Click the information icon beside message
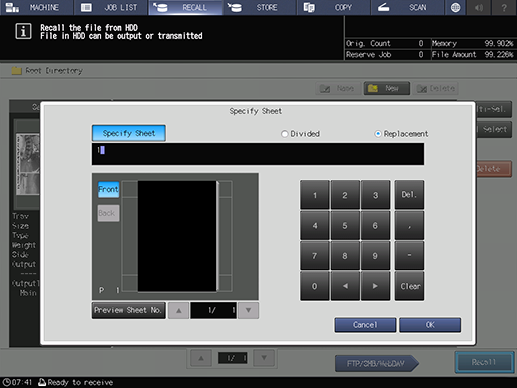 point(23,32)
